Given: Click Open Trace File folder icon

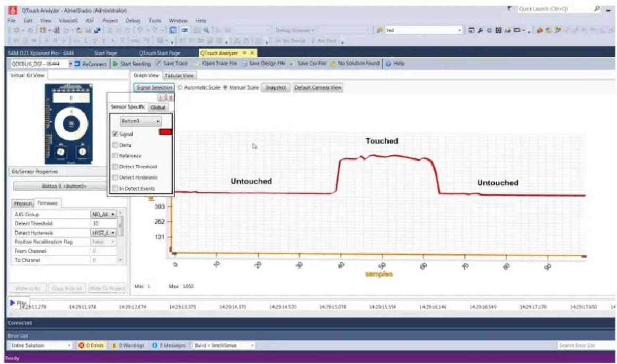Looking at the screenshot, I should 198,64.
